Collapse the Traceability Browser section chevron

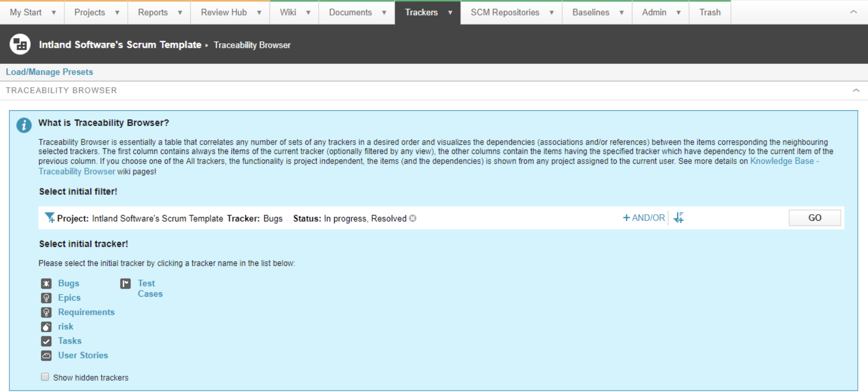tap(856, 90)
